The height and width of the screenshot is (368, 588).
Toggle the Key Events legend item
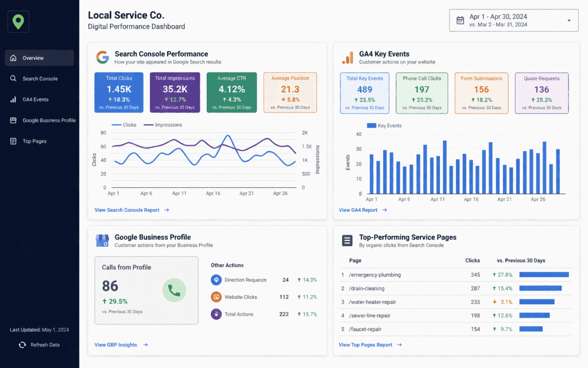click(x=384, y=126)
